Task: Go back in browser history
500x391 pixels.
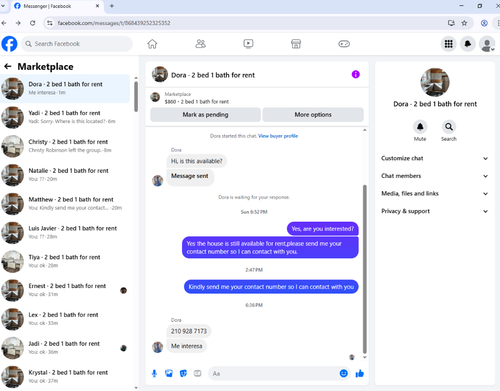Action: tap(4, 23)
